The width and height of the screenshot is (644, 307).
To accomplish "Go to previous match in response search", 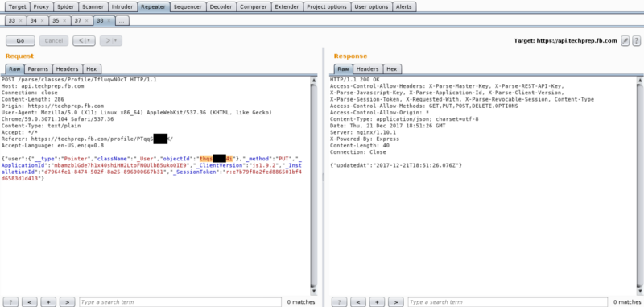I will pos(357,302).
